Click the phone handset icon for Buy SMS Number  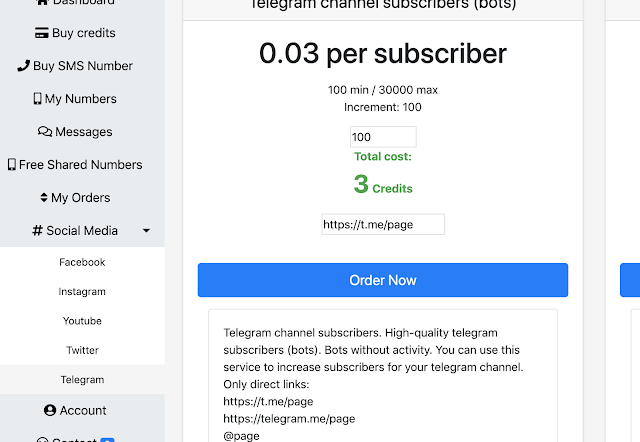pyautogui.click(x=24, y=66)
